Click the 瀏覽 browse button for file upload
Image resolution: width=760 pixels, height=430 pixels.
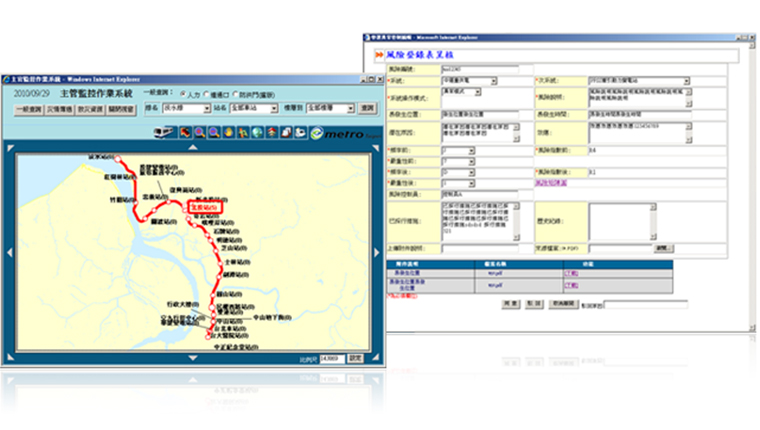[x=662, y=247]
